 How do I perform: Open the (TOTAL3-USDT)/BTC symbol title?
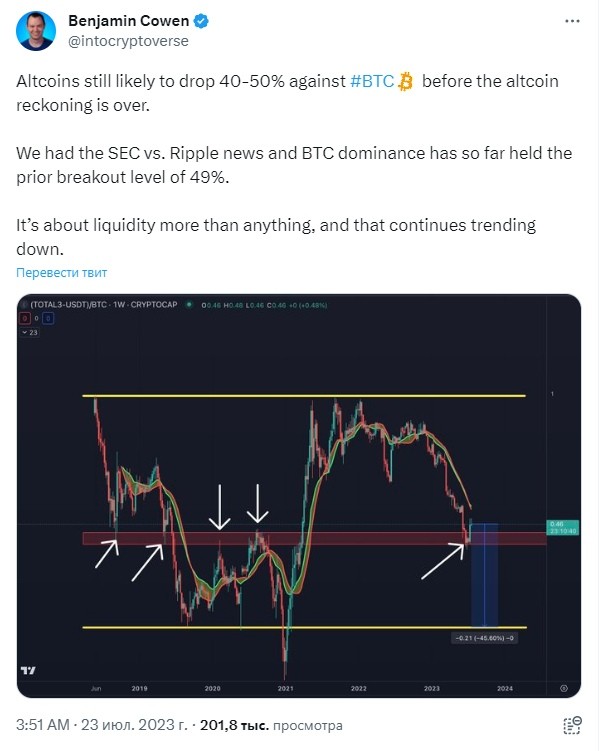[x=103, y=304]
